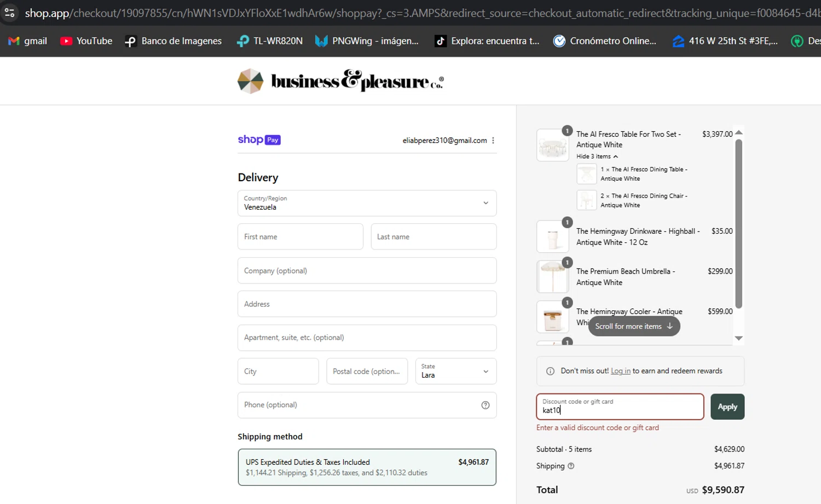Open the Country/Region dropdown
The image size is (821, 504).
(367, 203)
